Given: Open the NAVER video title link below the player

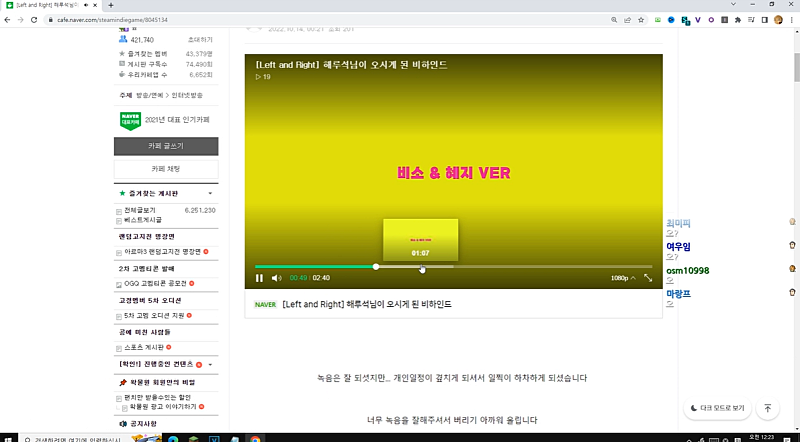Looking at the screenshot, I should [367, 304].
